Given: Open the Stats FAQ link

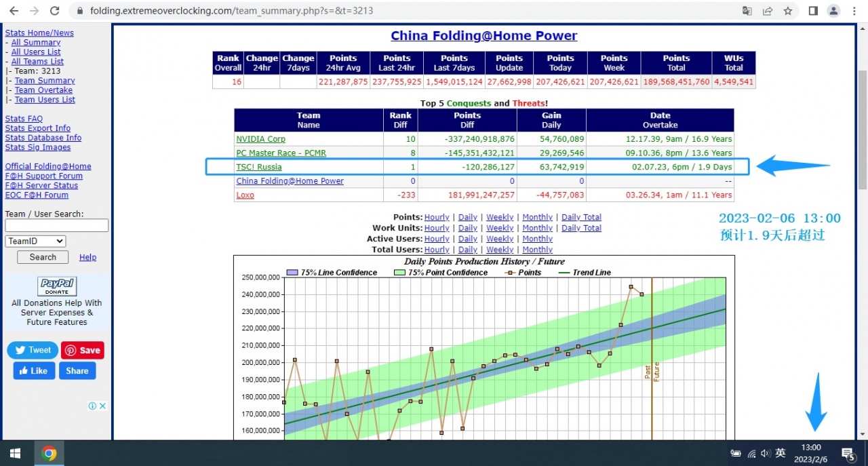Looking at the screenshot, I should click(24, 119).
